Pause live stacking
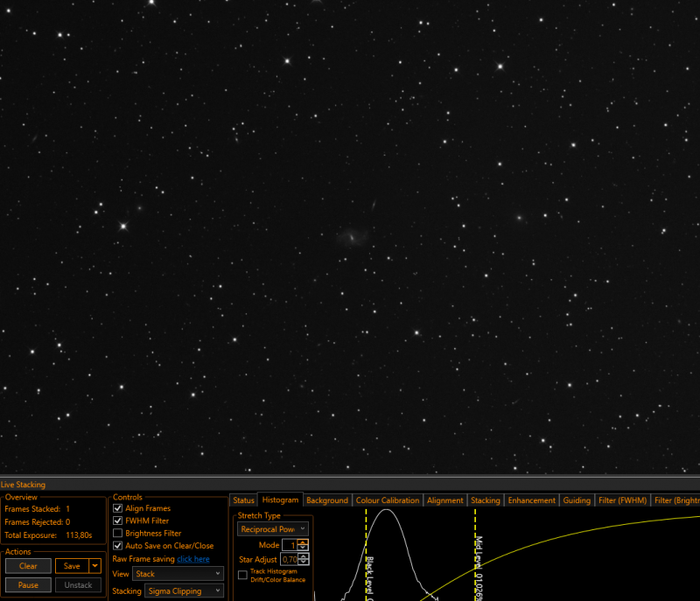 click(28, 584)
